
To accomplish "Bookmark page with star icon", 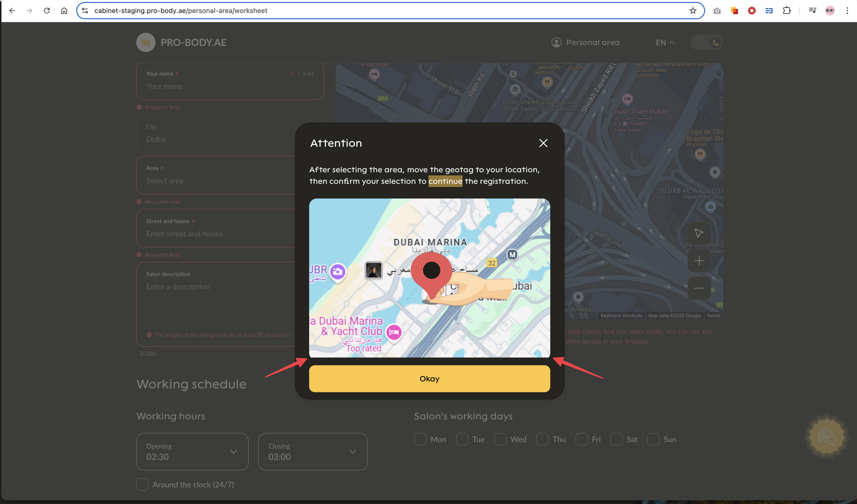I will [x=693, y=11].
